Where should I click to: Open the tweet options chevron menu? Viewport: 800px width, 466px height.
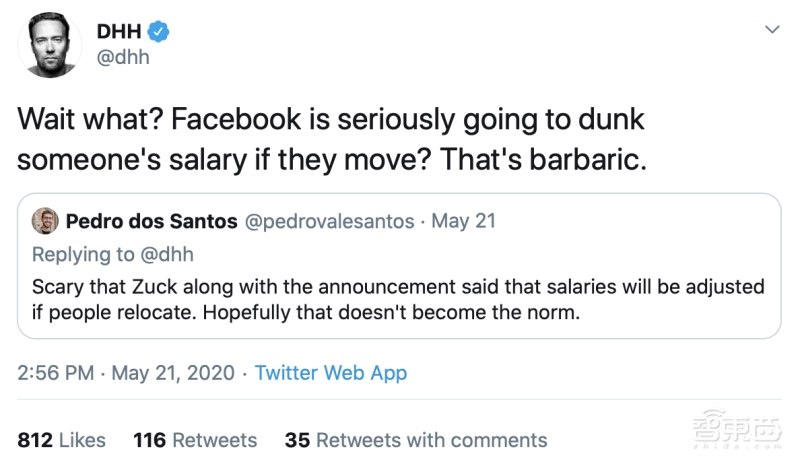click(x=770, y=31)
